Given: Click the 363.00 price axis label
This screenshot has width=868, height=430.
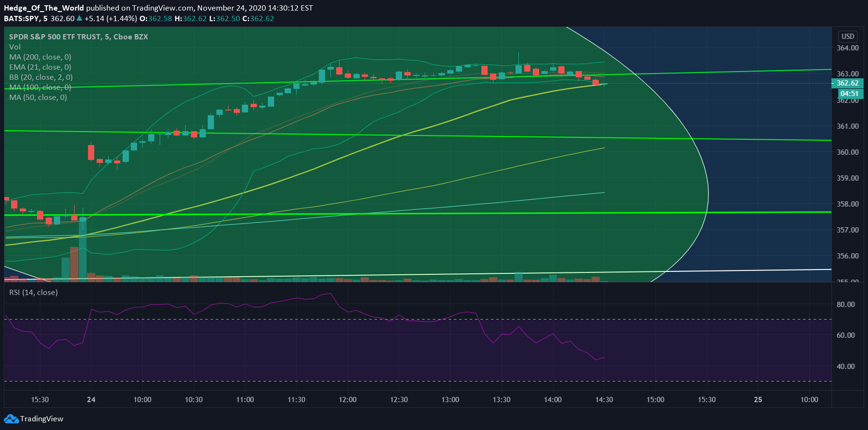Looking at the screenshot, I should (847, 74).
